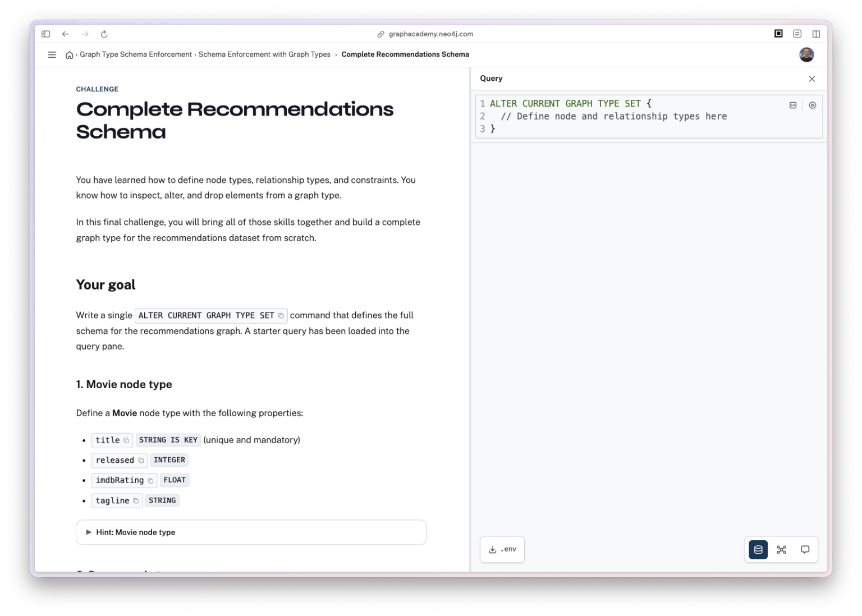The width and height of the screenshot is (862, 616).
Task: Copy ALTER CURRENT GRAPH TYPE SET code
Action: pyautogui.click(x=281, y=316)
